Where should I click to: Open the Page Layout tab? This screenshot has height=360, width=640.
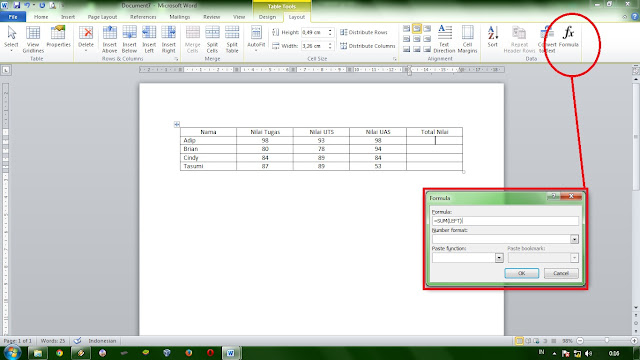pos(102,17)
